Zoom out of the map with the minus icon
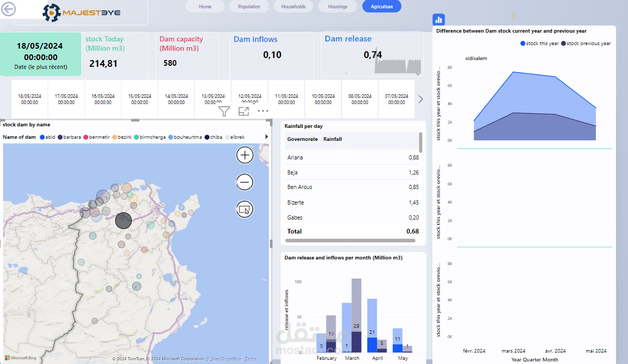 coord(244,182)
